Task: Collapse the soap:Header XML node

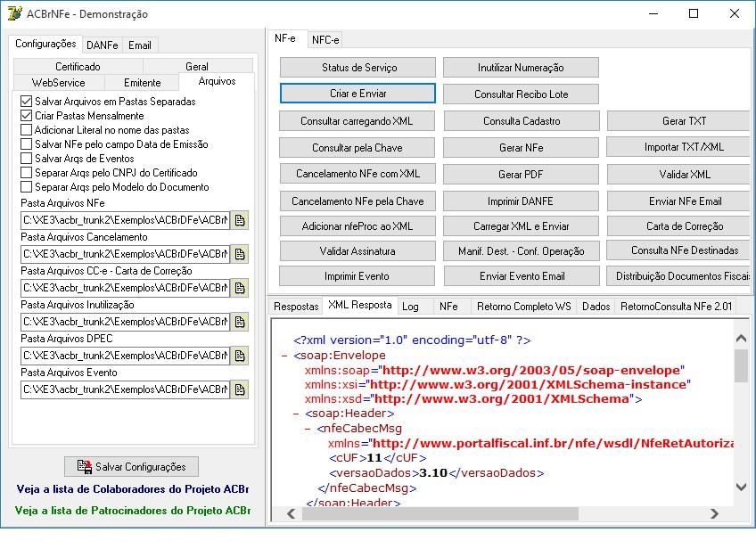Action: (x=296, y=414)
